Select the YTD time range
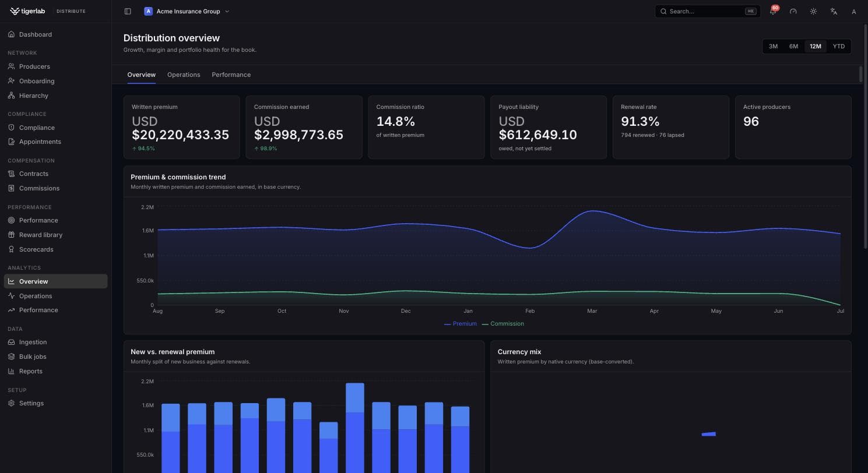868x473 pixels. pos(838,46)
